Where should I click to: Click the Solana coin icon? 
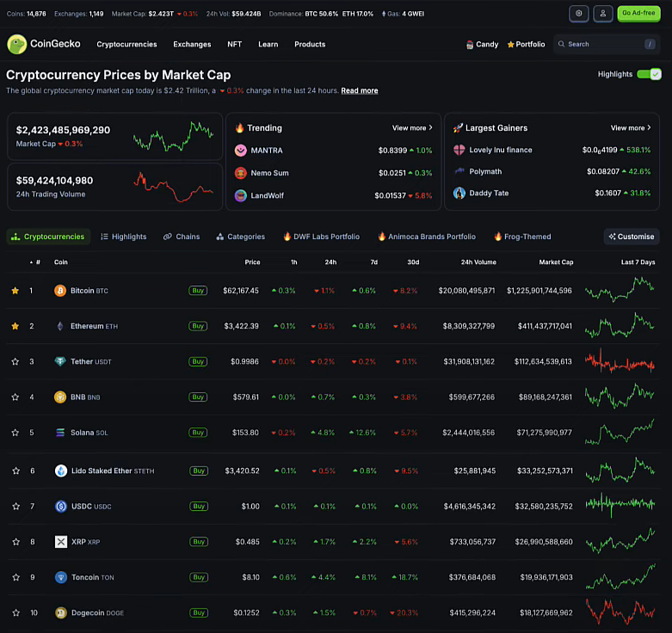tap(60, 433)
